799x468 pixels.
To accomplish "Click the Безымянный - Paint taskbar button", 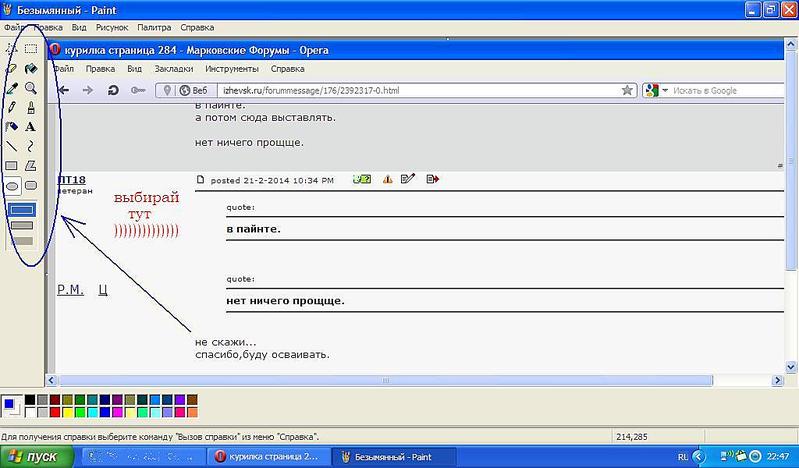I will pos(393,457).
